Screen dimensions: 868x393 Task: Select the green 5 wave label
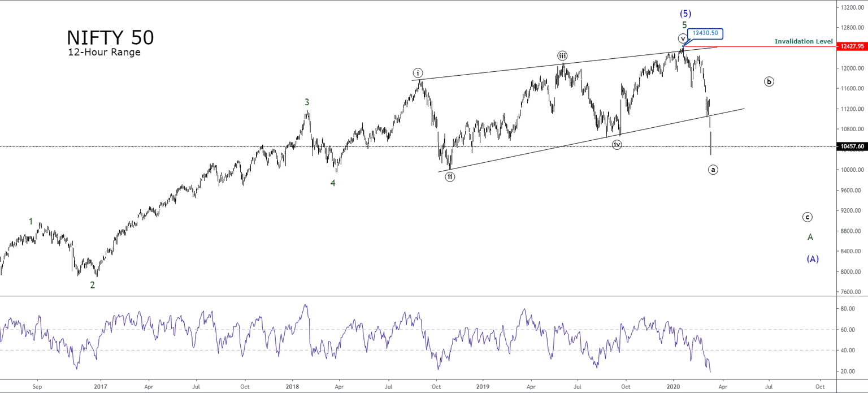click(684, 25)
